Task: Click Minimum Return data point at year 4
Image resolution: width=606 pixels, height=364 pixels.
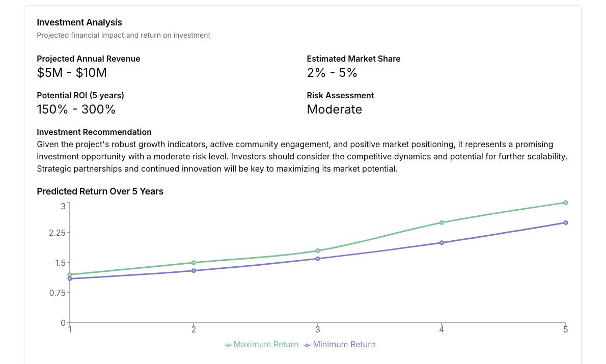Action: [442, 243]
